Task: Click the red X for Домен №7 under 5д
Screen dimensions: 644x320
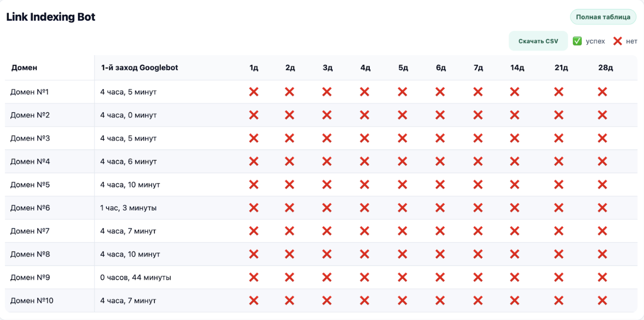Action: click(402, 231)
